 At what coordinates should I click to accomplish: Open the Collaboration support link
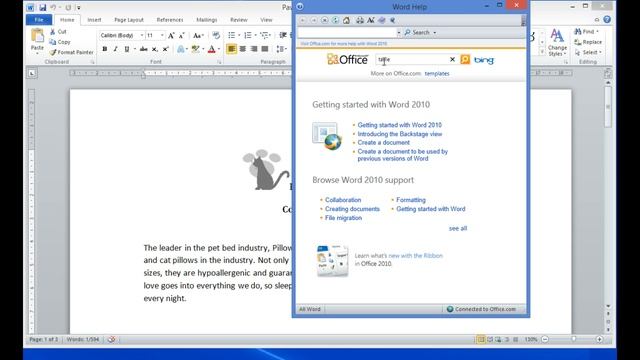point(343,200)
